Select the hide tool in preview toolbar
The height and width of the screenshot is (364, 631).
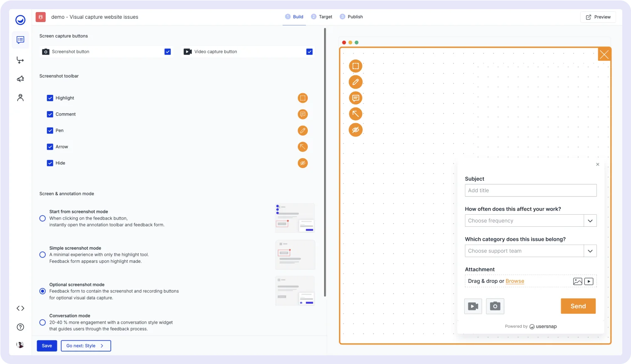tap(356, 130)
